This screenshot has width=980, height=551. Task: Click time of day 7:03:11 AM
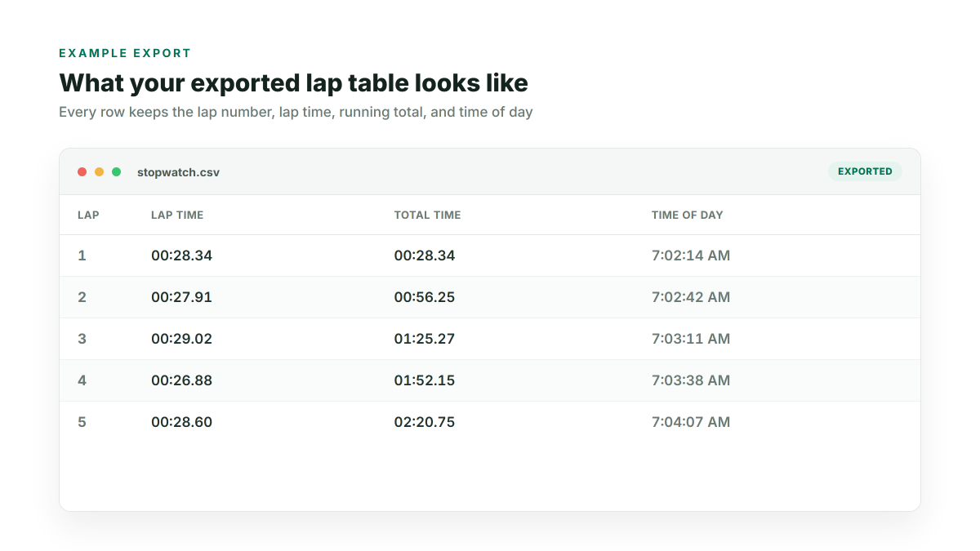(x=691, y=339)
